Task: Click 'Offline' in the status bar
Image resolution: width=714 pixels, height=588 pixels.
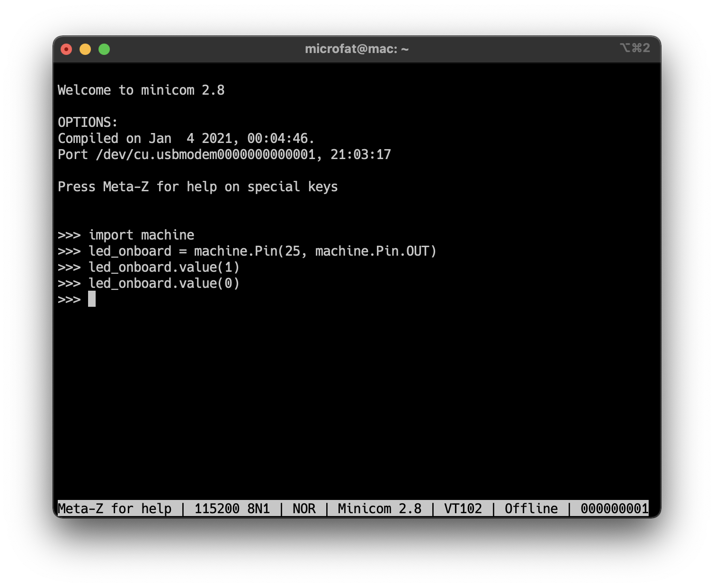Action: [531, 508]
